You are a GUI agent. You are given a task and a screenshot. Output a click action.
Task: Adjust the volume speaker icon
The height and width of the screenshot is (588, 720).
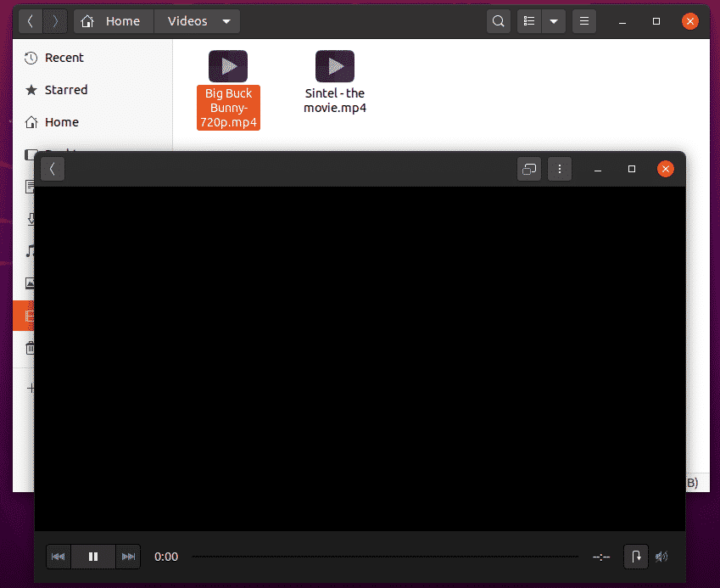pos(661,557)
